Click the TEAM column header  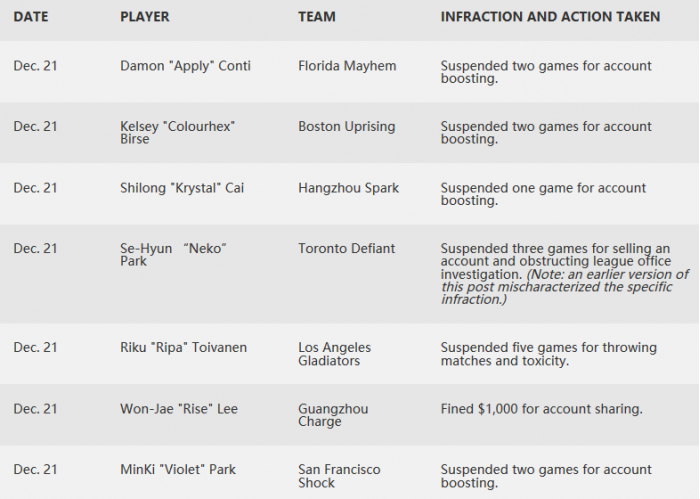(317, 17)
